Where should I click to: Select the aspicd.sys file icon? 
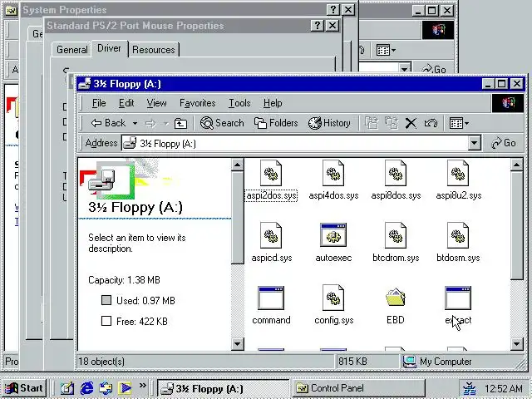click(x=271, y=235)
